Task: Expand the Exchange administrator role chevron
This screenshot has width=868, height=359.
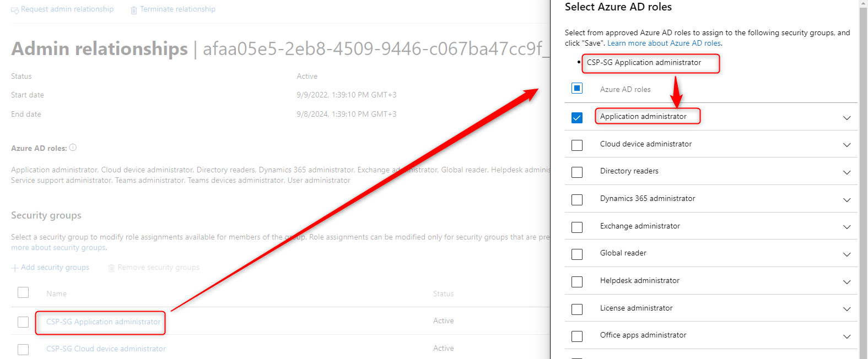Action: pyautogui.click(x=847, y=227)
